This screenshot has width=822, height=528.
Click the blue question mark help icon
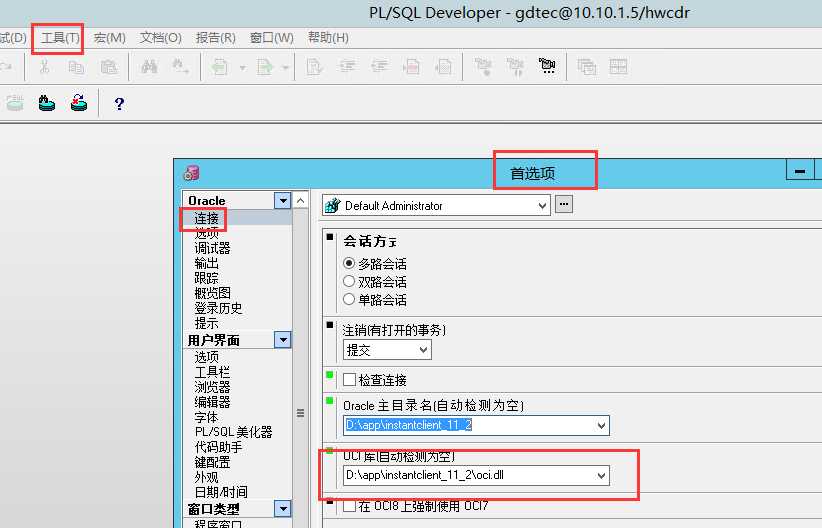pyautogui.click(x=119, y=104)
